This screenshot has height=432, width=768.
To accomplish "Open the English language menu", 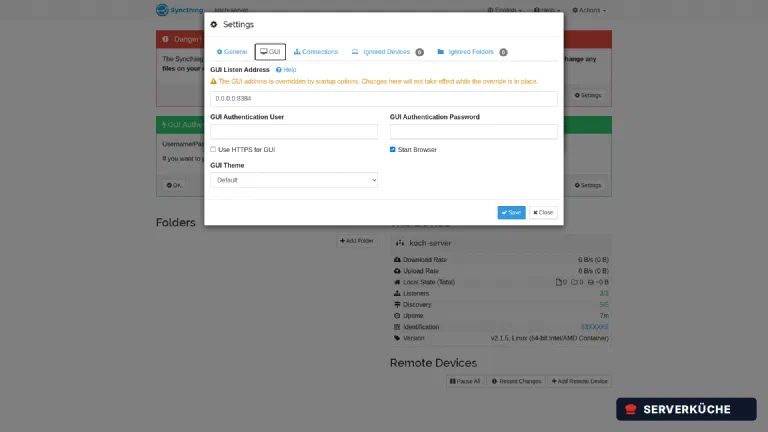I will (x=504, y=10).
